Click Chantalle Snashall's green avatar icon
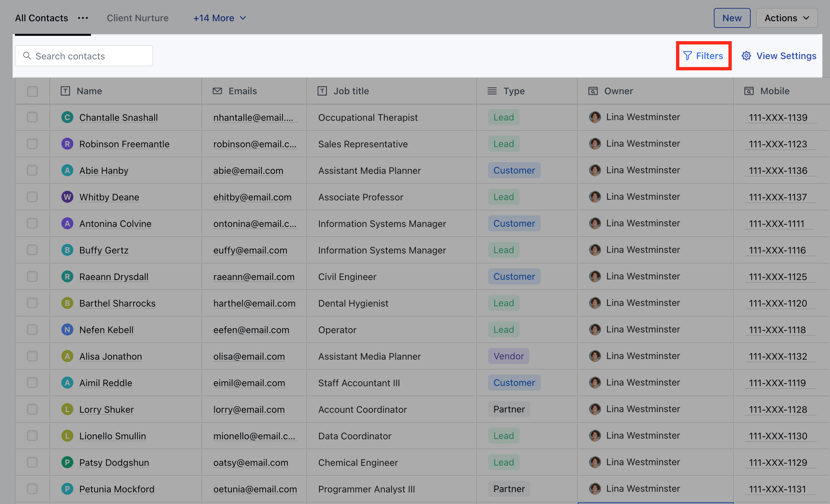 point(67,117)
